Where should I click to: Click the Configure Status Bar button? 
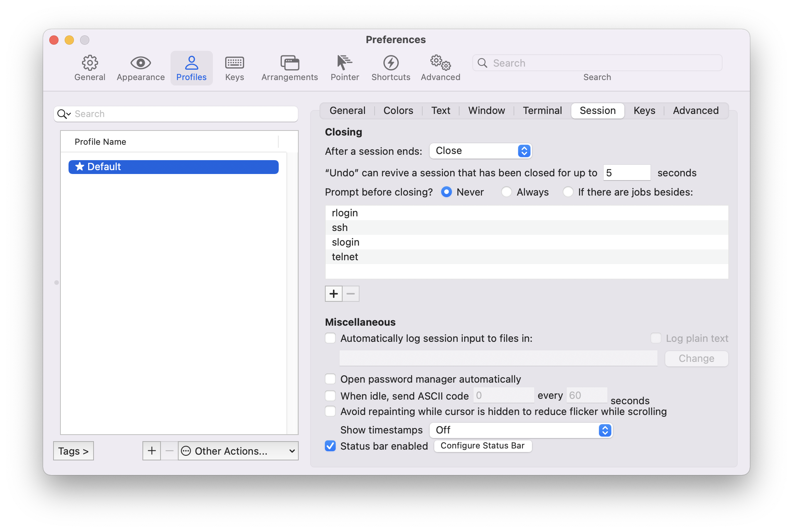tap(482, 446)
